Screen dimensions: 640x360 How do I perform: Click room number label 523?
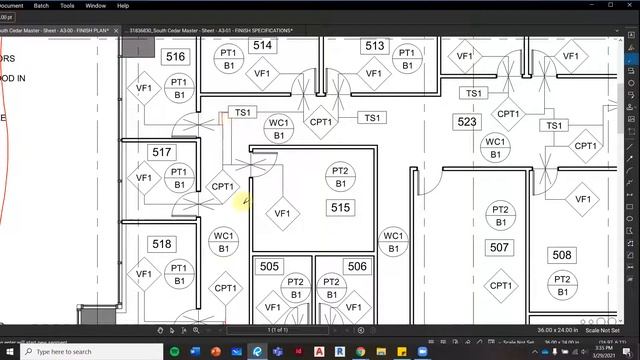coord(467,122)
